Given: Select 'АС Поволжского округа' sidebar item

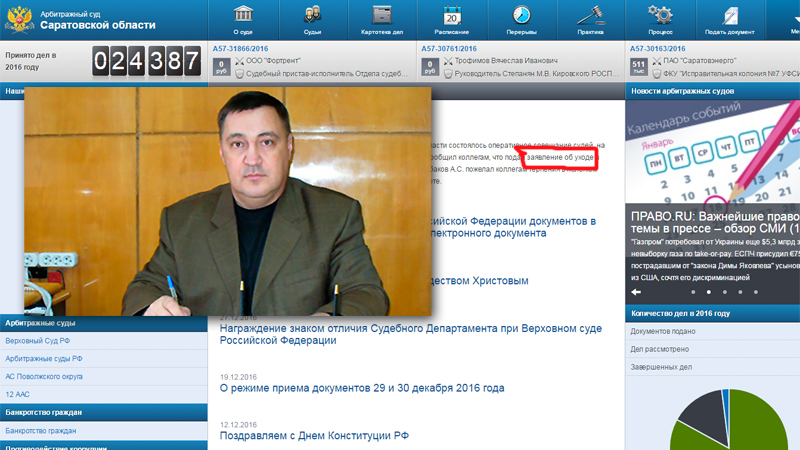Looking at the screenshot, I should [x=47, y=376].
